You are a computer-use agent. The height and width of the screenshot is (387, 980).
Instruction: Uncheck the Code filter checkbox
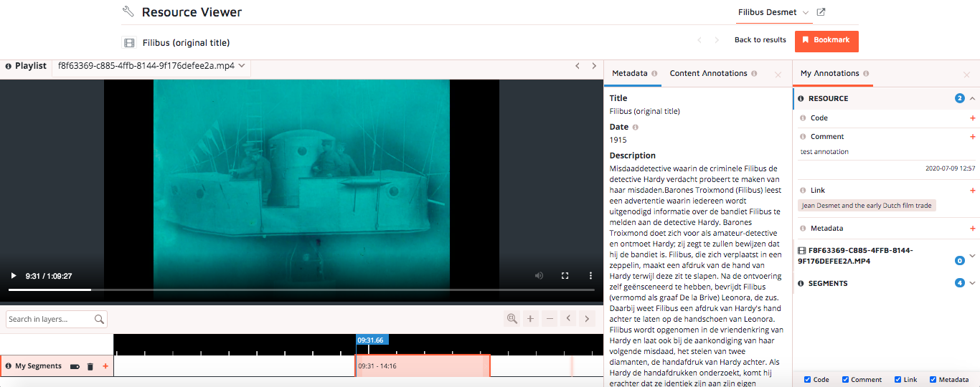808,380
